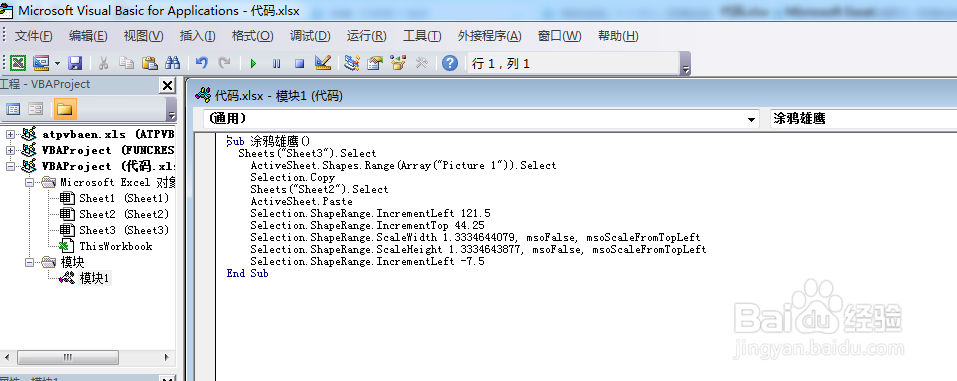Click the Copy toolbar icon

pos(126,63)
